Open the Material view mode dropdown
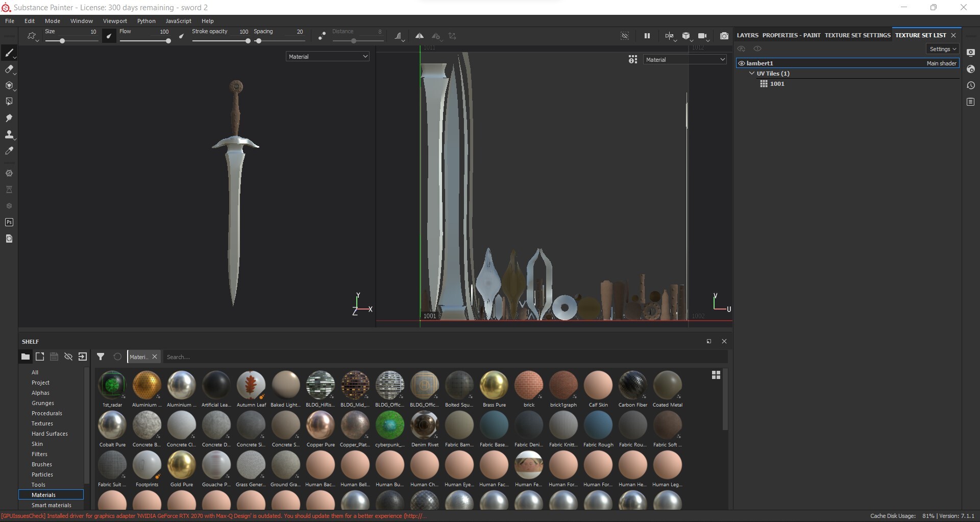 [x=327, y=56]
